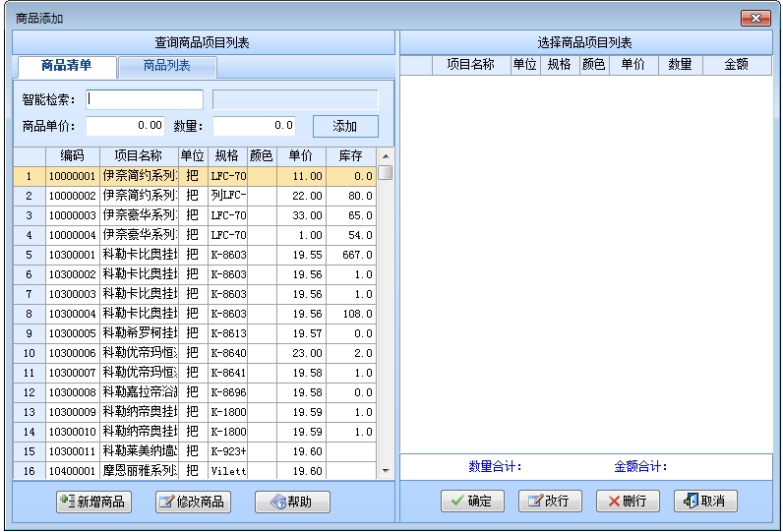The width and height of the screenshot is (783, 532).
Task: Click the 改行 edit row button
Action: click(550, 501)
